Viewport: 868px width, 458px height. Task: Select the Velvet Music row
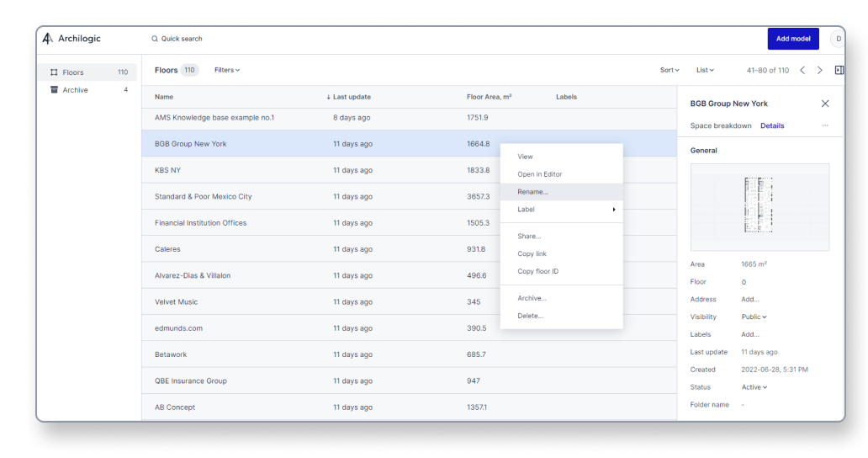(x=409, y=302)
